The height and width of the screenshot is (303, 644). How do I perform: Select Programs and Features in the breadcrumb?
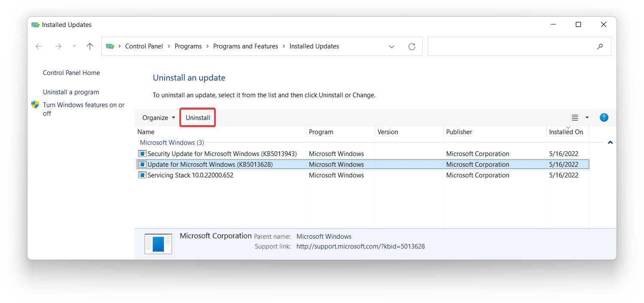coord(245,46)
